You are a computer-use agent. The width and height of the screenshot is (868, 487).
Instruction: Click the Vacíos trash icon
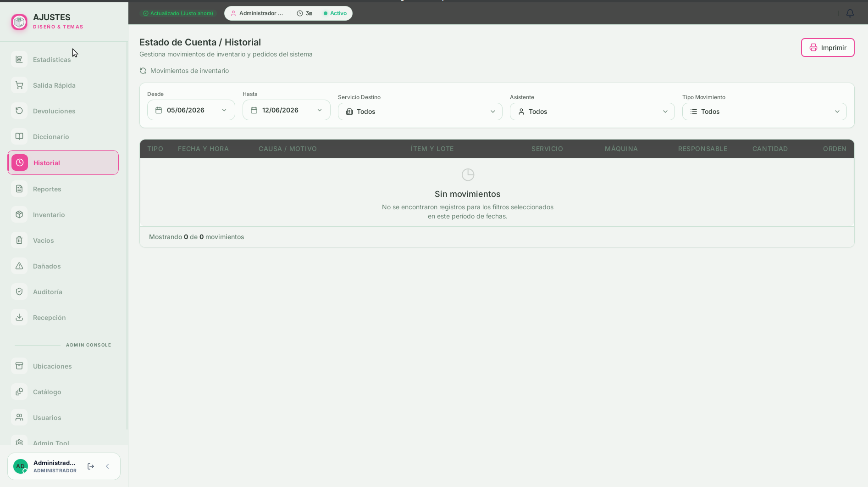(19, 240)
